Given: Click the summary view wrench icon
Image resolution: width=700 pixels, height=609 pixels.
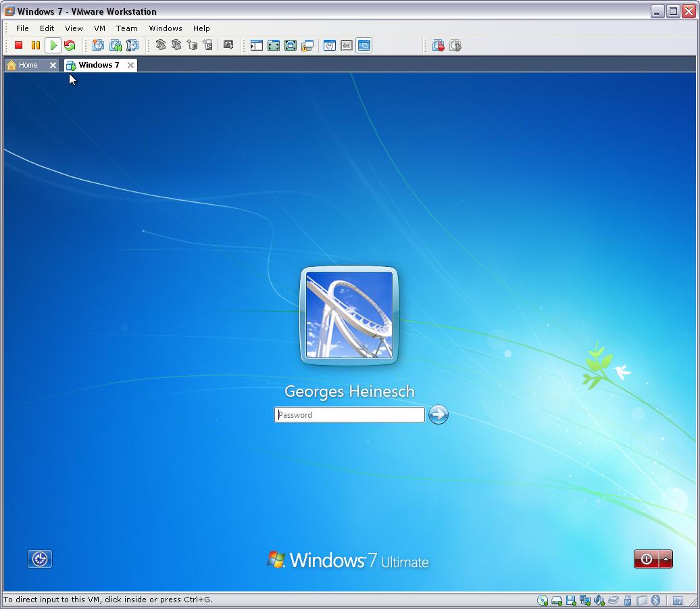Looking at the screenshot, I should coord(330,45).
